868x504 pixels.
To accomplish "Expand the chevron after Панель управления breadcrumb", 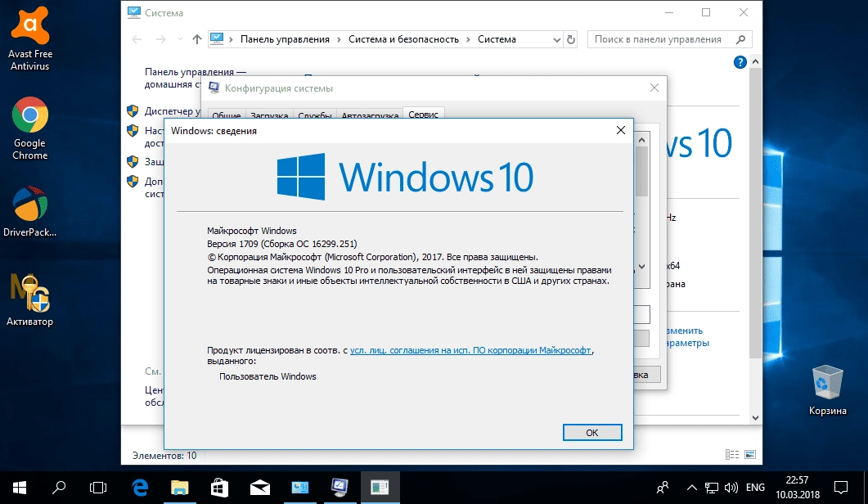I will 339,39.
